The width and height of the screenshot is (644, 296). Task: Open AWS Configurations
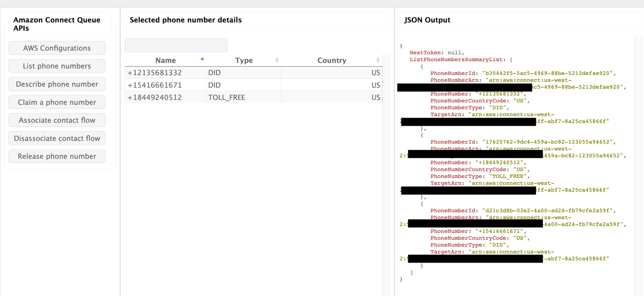click(57, 48)
